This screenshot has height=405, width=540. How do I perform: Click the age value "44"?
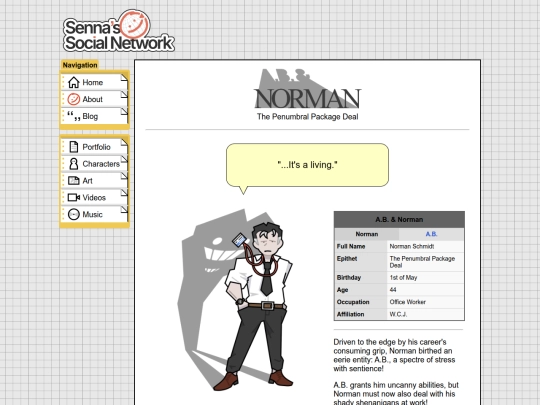(x=393, y=290)
